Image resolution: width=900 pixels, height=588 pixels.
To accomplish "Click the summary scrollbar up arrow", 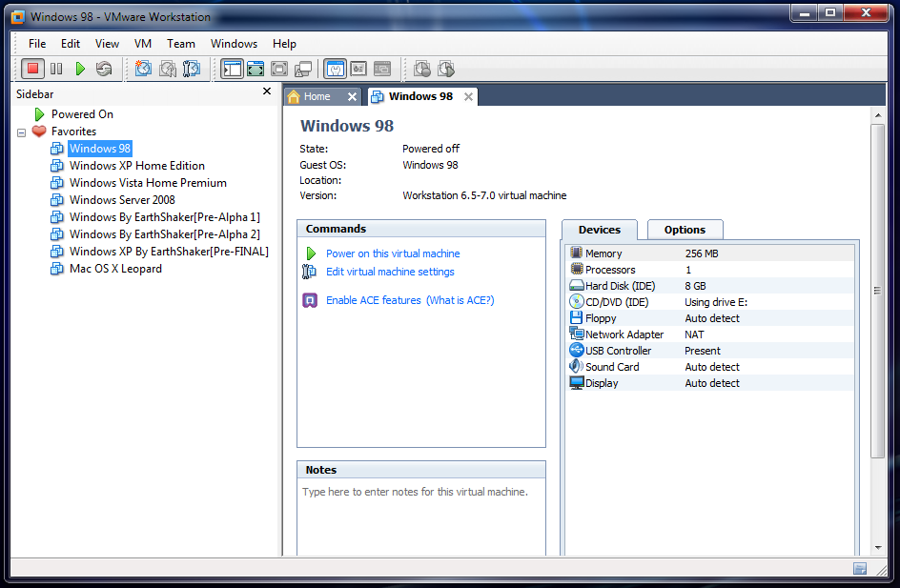I will coord(878,115).
